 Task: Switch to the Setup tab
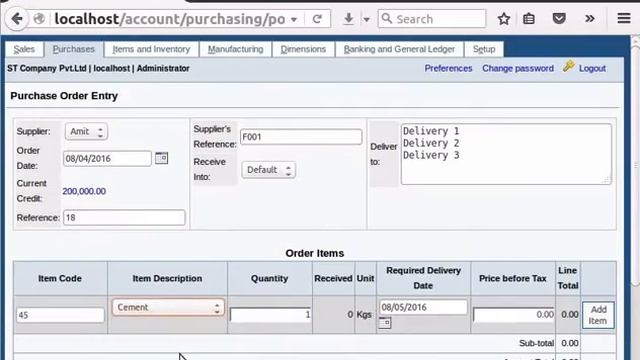click(x=484, y=49)
